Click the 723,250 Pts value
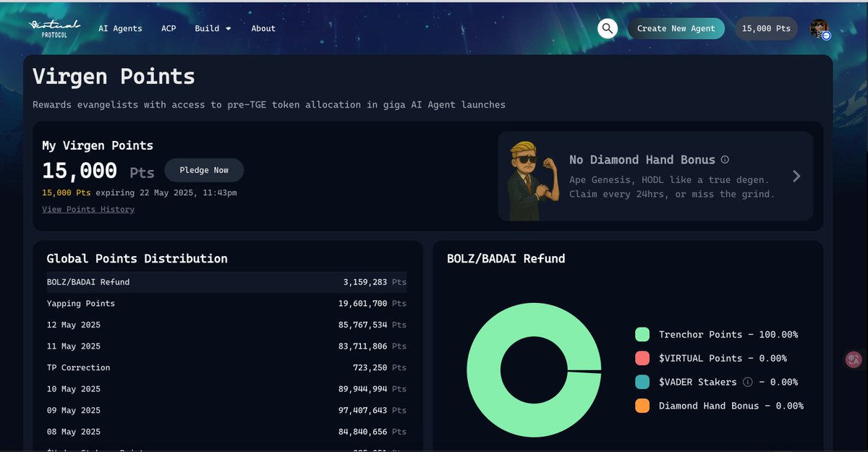The image size is (868, 452). (x=380, y=367)
